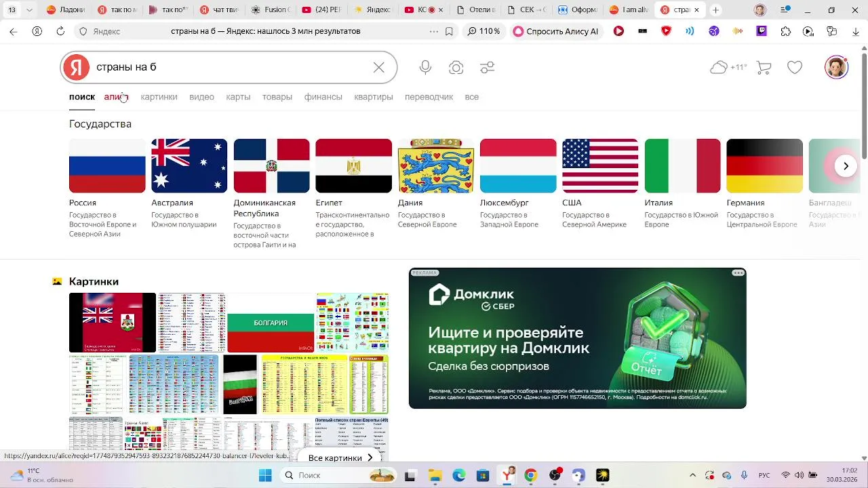
Task: Open new browser tab with plus
Action: 715,10
